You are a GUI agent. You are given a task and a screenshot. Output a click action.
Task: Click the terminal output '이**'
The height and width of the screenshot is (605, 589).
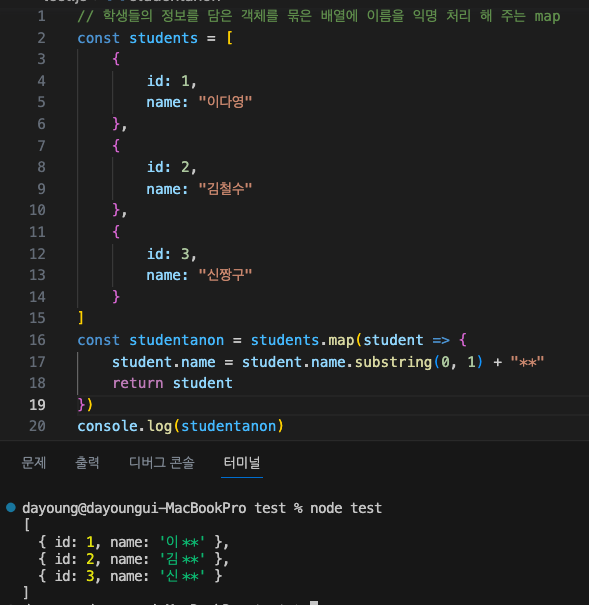point(182,542)
